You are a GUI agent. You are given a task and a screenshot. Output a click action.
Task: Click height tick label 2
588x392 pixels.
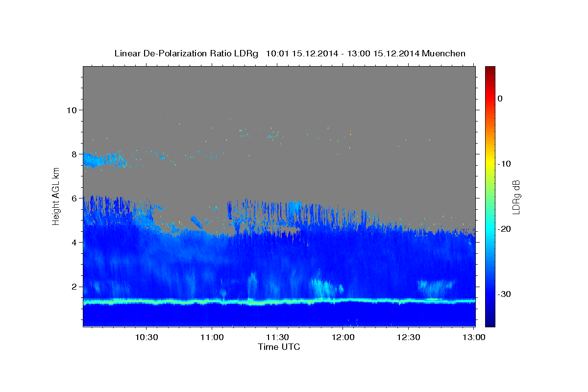tap(75, 286)
